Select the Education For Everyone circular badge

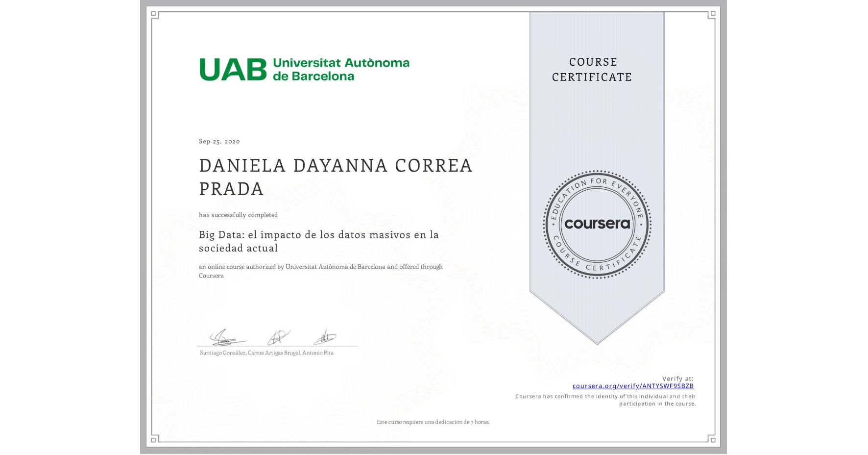[x=597, y=225]
